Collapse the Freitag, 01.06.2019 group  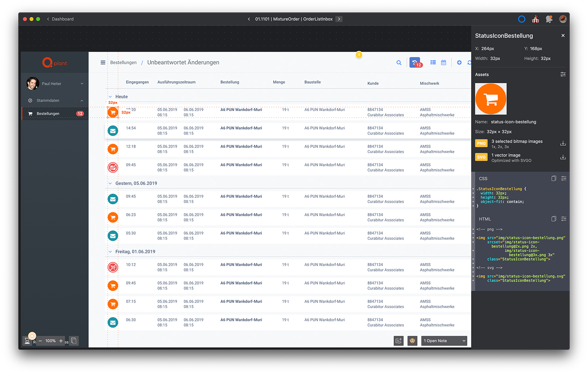(110, 252)
